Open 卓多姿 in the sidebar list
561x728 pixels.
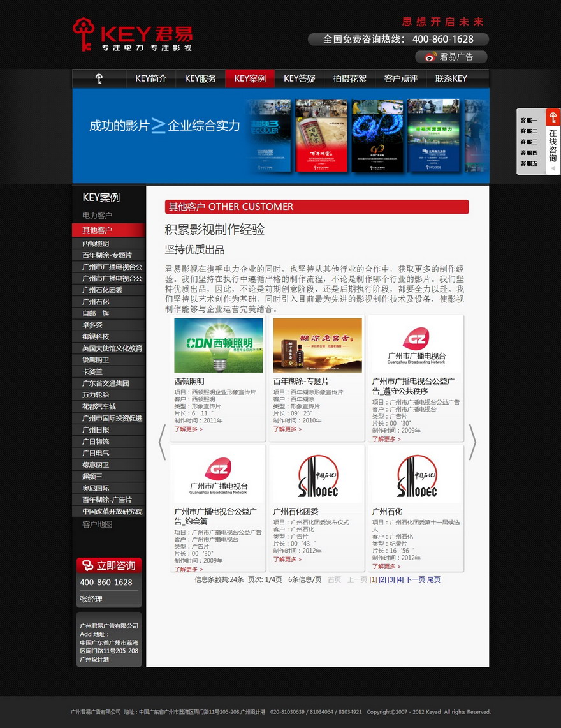pos(108,325)
